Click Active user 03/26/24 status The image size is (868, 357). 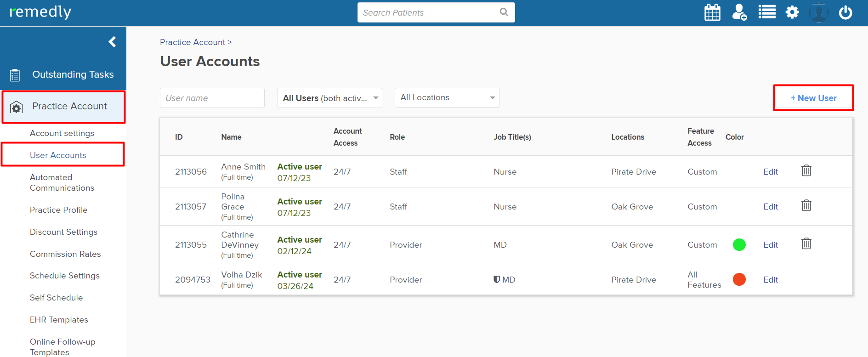coord(300,280)
